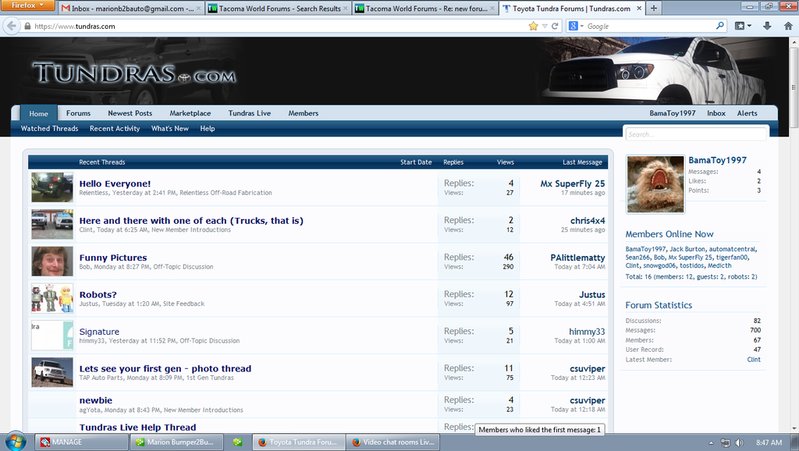Click last poster chris4x4
Screen dimensions: 799x451
click(588, 221)
